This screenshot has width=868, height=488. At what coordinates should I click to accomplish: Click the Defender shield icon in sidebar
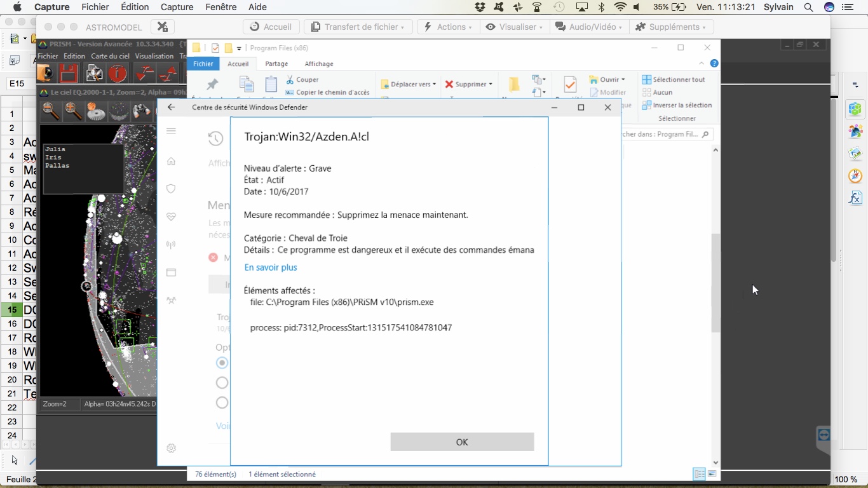(171, 189)
